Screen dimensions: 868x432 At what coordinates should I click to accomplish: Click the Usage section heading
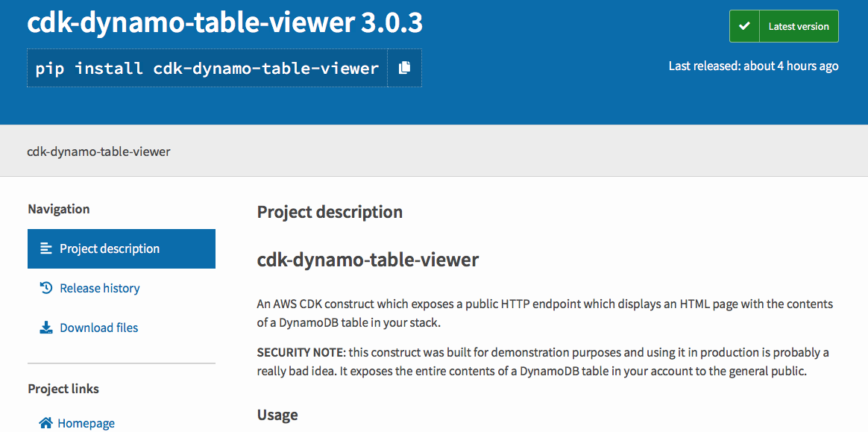[277, 415]
